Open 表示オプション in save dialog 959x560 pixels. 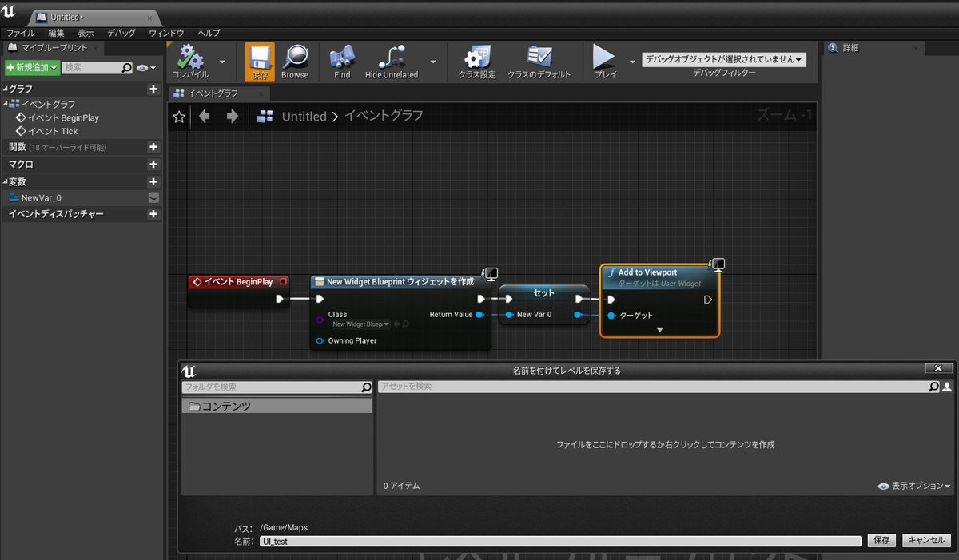pyautogui.click(x=914, y=486)
